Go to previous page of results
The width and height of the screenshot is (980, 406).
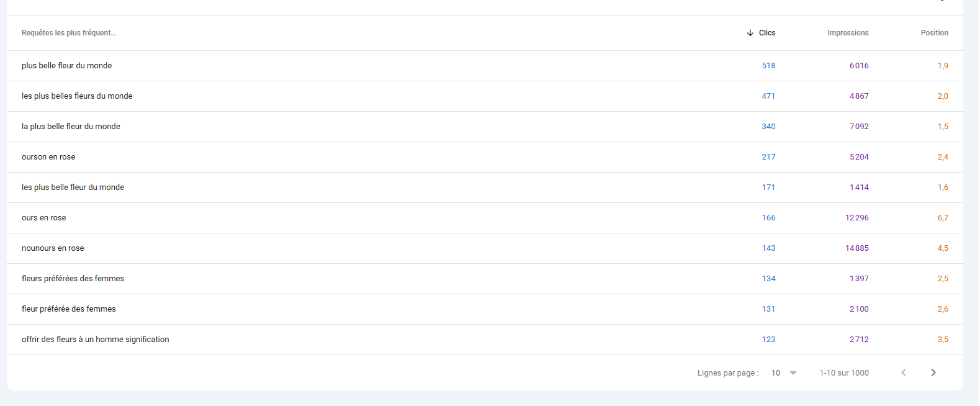tap(904, 372)
